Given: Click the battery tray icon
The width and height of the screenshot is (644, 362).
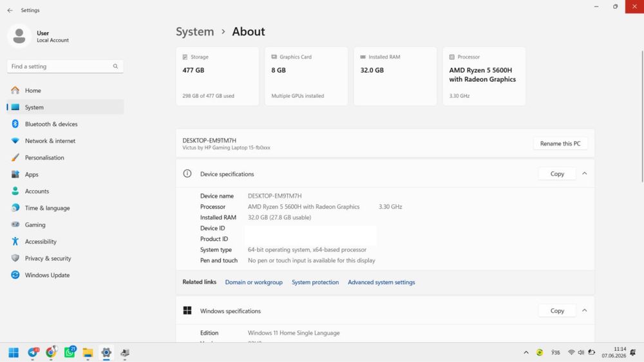Looking at the screenshot, I should coord(591,352).
